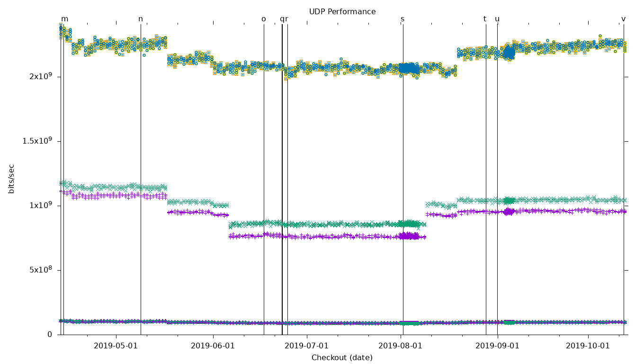The width and height of the screenshot is (644, 364).
Task: Click the 'Checkout (date)' axis label
Action: pyautogui.click(x=342, y=358)
